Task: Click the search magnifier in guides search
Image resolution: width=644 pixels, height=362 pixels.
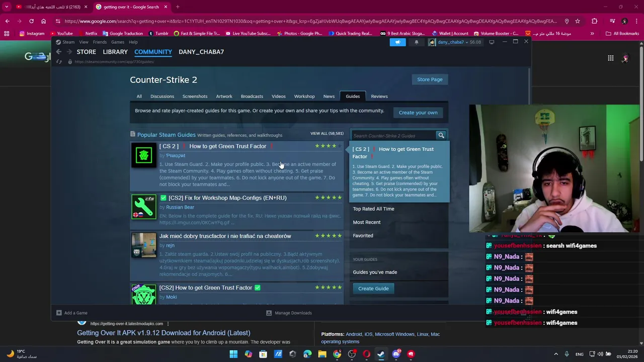Action: [x=441, y=135]
